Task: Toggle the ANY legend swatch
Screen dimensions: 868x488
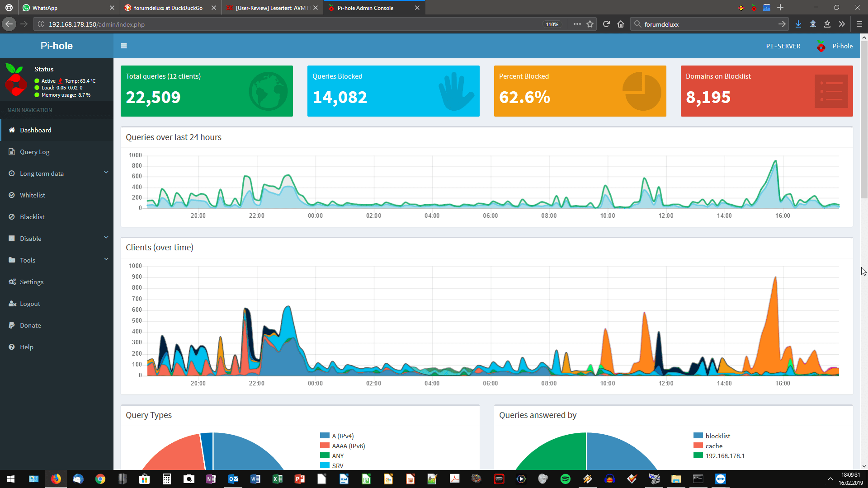Action: pos(325,455)
